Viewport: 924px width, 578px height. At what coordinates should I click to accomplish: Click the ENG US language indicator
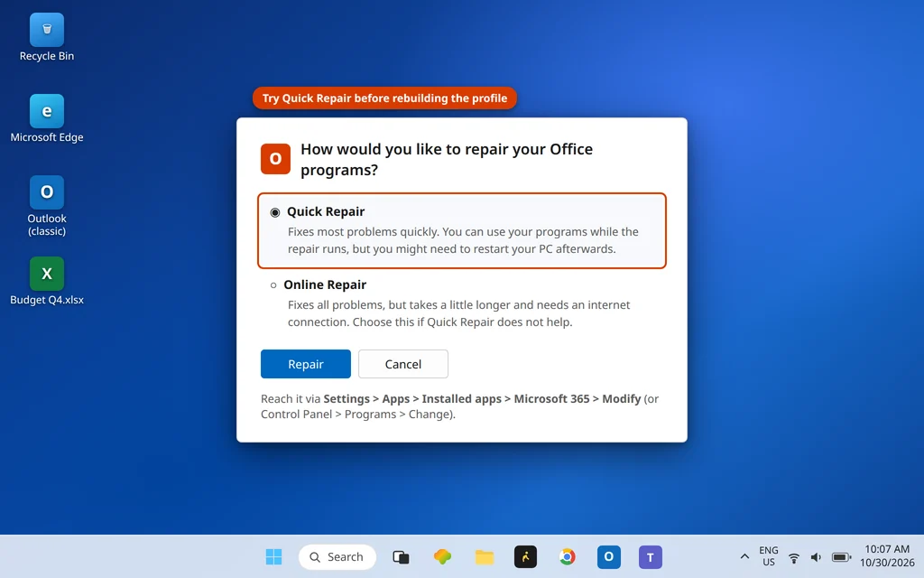pos(769,556)
